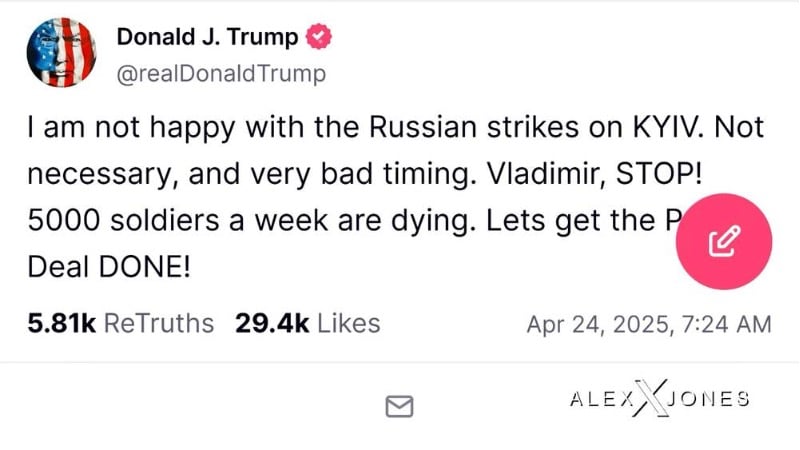
Task: Click the envelope message icon
Action: click(x=400, y=405)
